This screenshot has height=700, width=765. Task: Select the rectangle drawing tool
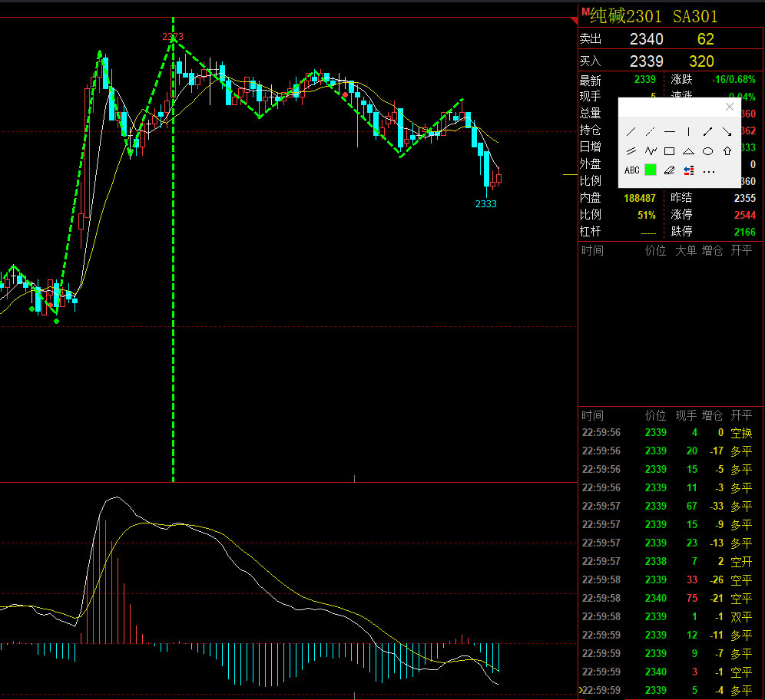pos(670,151)
